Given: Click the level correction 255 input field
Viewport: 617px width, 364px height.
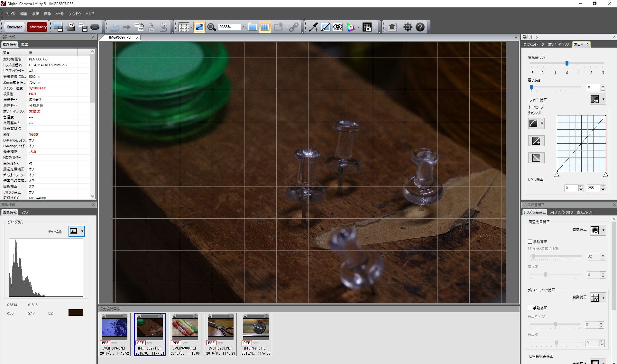Looking at the screenshot, I should point(594,188).
